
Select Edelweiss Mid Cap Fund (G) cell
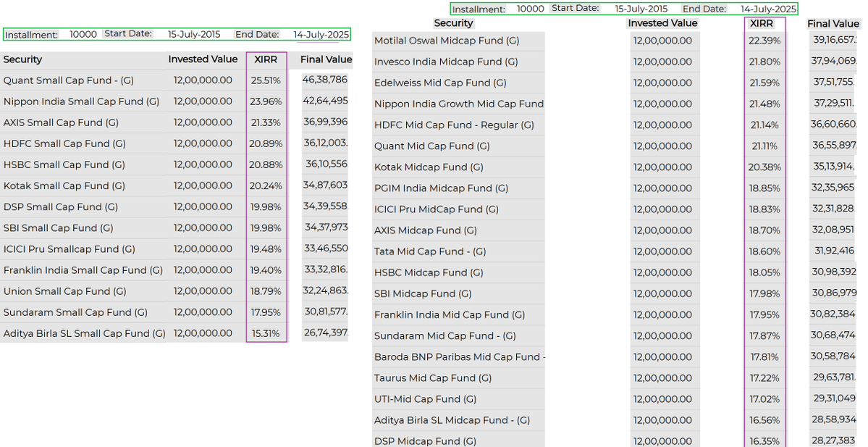click(440, 83)
